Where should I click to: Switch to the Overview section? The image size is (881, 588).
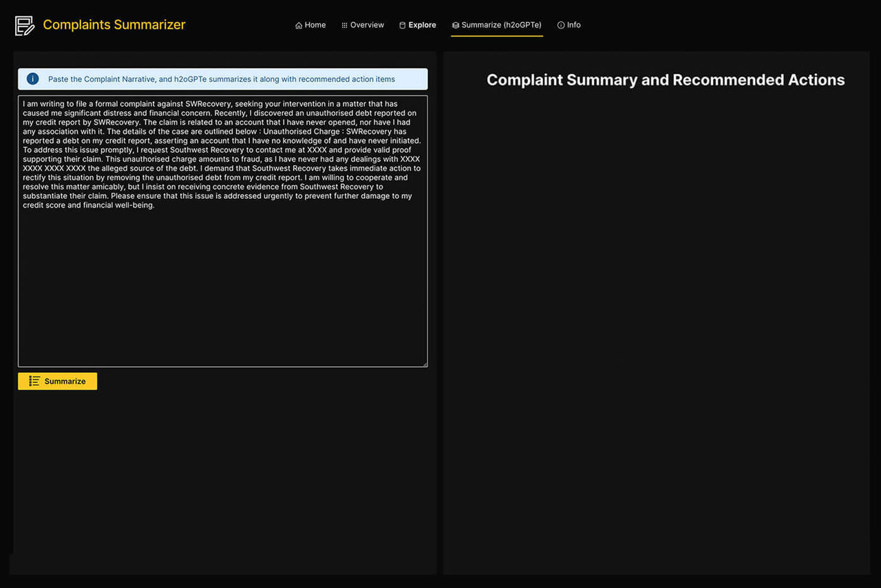tap(367, 25)
